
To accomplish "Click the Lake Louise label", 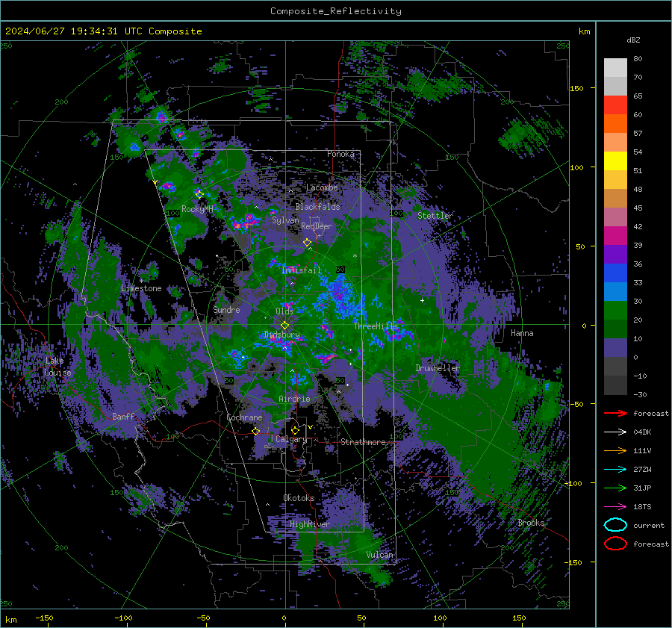I will [57, 367].
